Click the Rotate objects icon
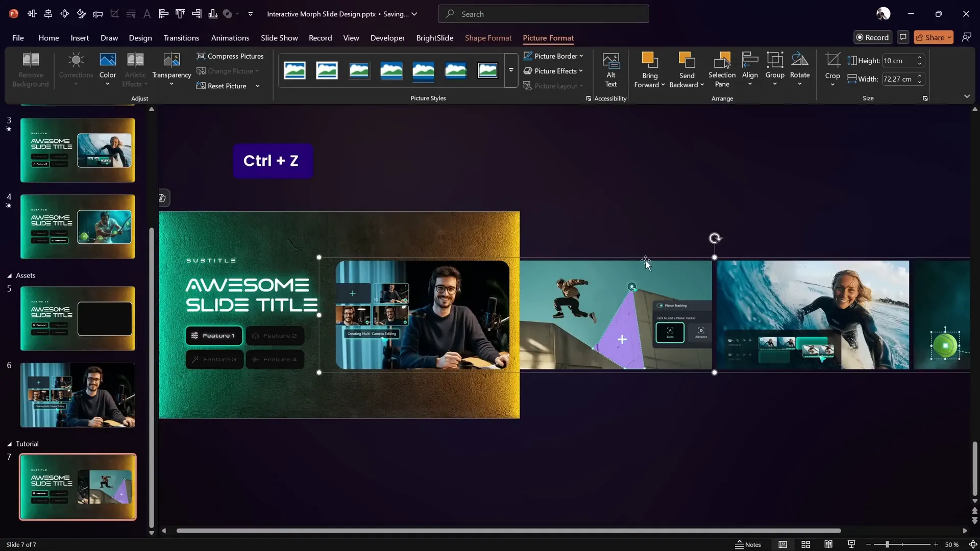This screenshot has width=980, height=551. click(x=800, y=60)
